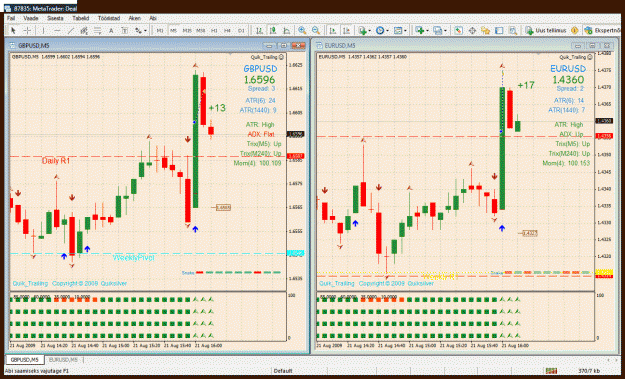The image size is (625, 379).
Task: Click the Ekspertnõ expert advisors button
Action: pyautogui.click(x=603, y=31)
